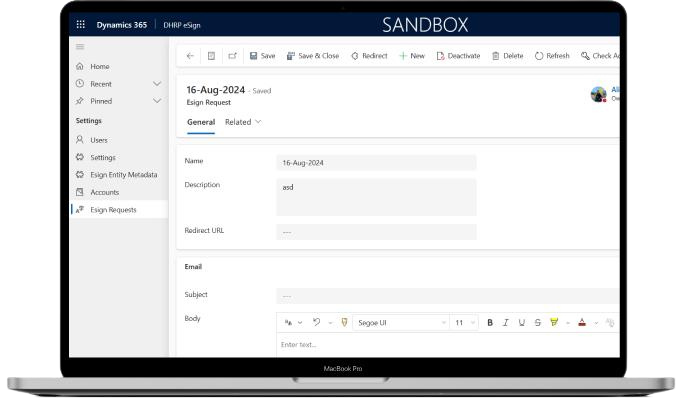Viewport: 682px width, 400px height.
Task: Open the Dynamics 365 app launcher grid
Action: [x=81, y=24]
